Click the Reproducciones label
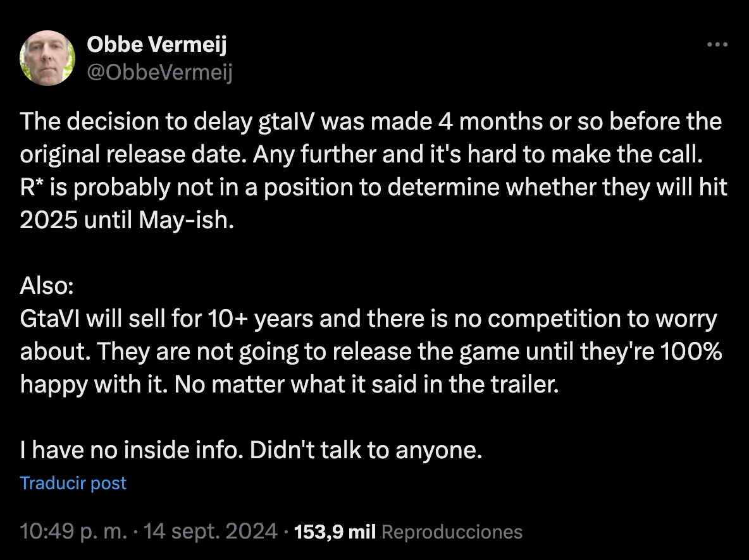This screenshot has width=749, height=560. point(452,532)
